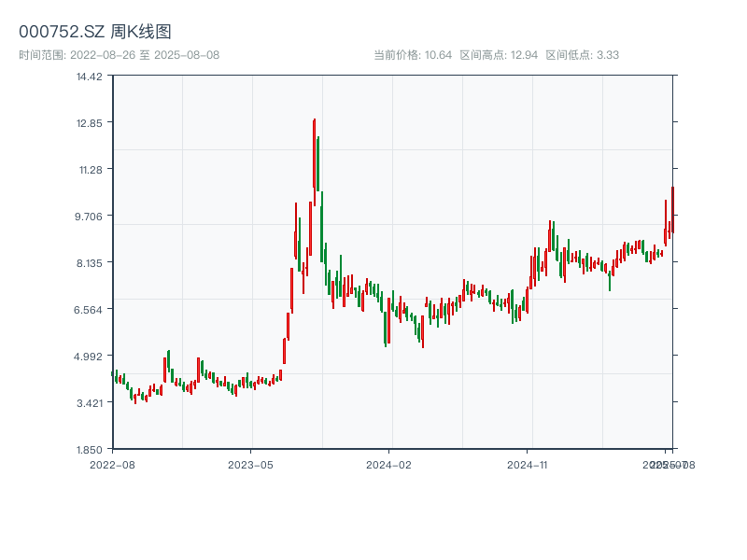The image size is (747, 560).
Task: Click the last red candlestick at chart's right edge
Action: tap(672, 209)
